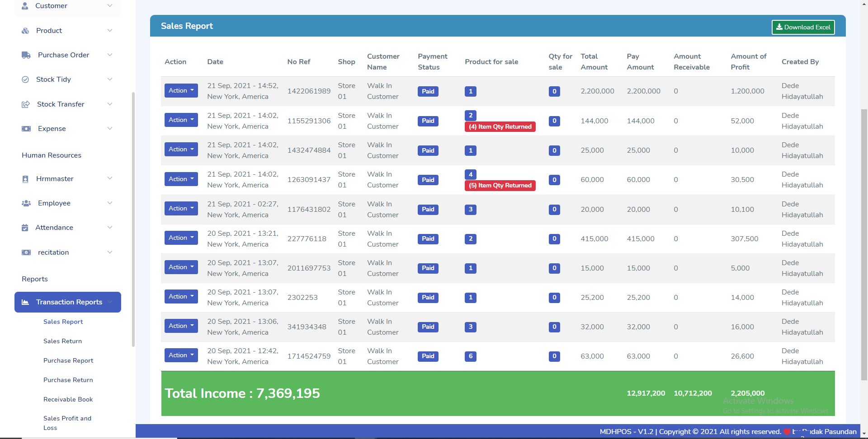This screenshot has width=868, height=439.
Task: Click the (4) Item Qty Returned badge
Action: (500, 127)
